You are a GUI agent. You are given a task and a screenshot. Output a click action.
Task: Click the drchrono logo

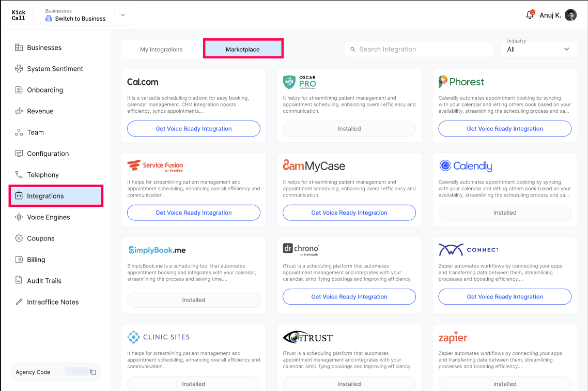(x=301, y=249)
